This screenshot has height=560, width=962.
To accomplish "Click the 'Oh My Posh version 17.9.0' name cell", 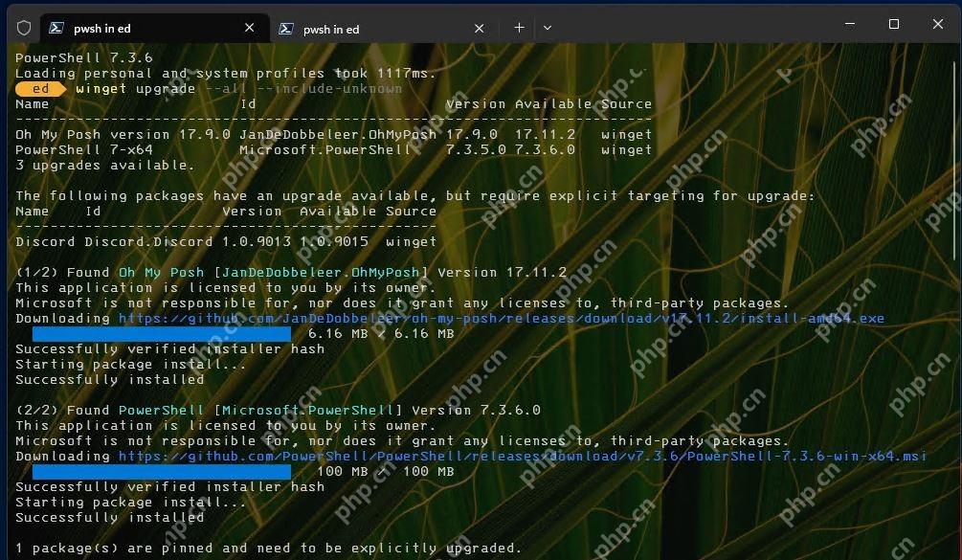I will 123,134.
